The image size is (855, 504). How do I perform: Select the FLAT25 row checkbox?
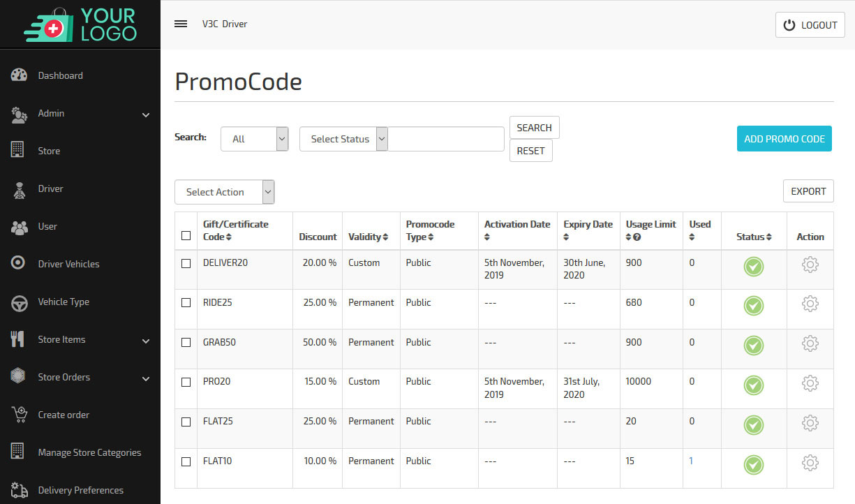tap(186, 422)
